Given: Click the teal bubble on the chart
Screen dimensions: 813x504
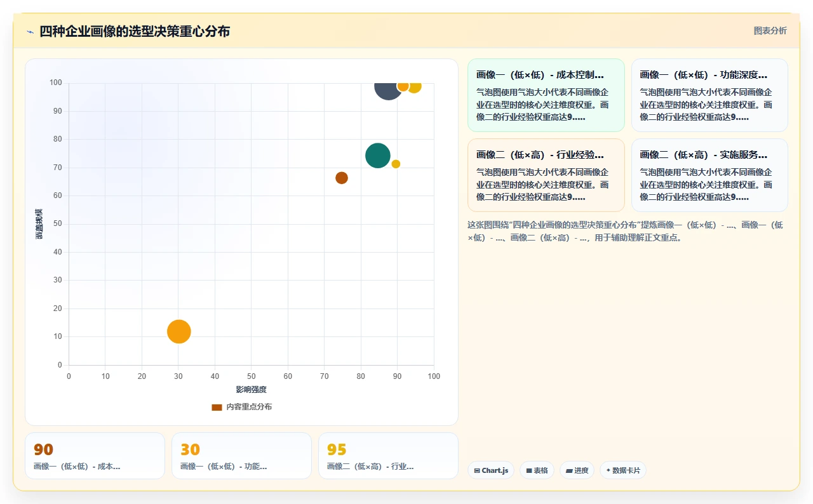Looking at the screenshot, I should (378, 156).
